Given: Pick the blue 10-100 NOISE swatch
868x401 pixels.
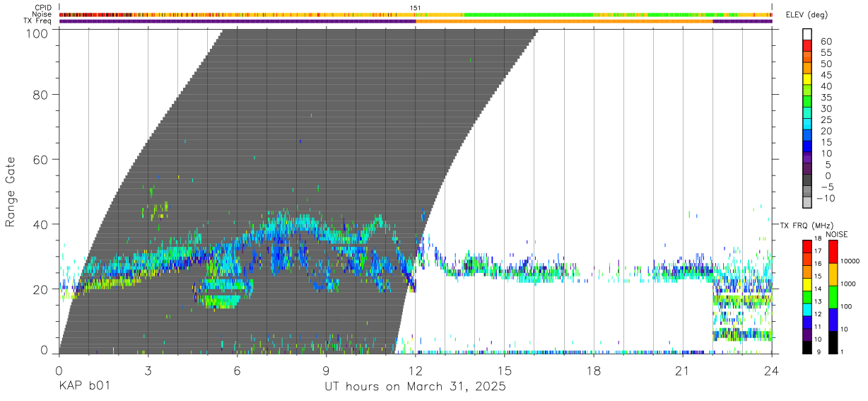Looking at the screenshot, I should 833,320.
